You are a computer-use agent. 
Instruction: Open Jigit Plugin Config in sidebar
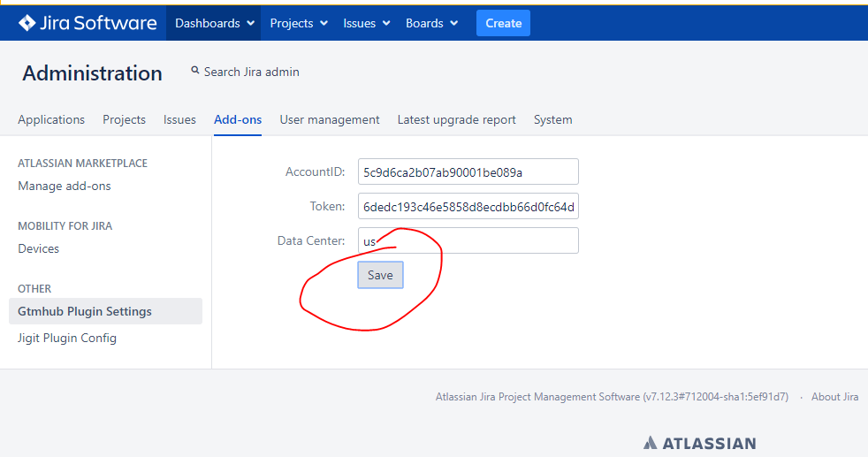[67, 338]
